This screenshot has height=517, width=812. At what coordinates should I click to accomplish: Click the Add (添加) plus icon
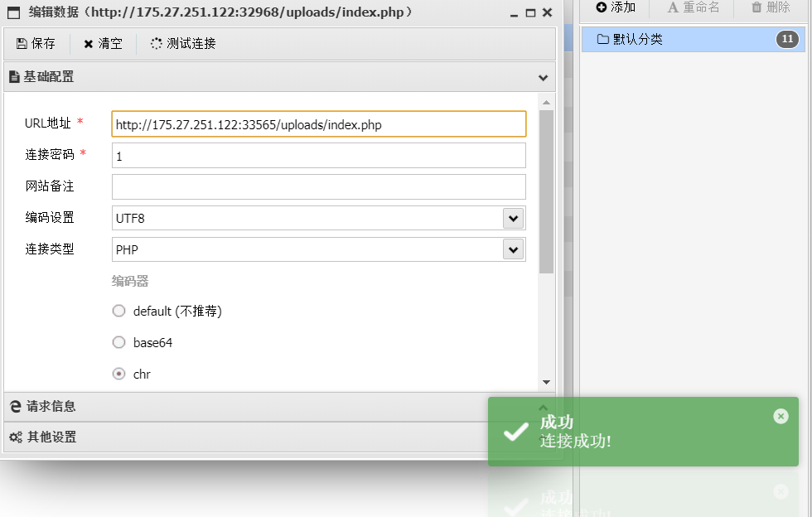pyautogui.click(x=602, y=7)
